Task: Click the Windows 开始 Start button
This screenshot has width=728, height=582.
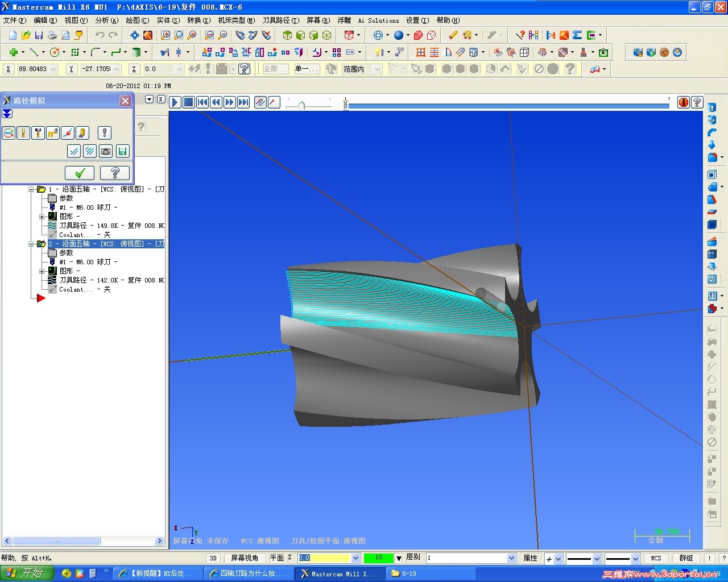Action: pos(27,573)
